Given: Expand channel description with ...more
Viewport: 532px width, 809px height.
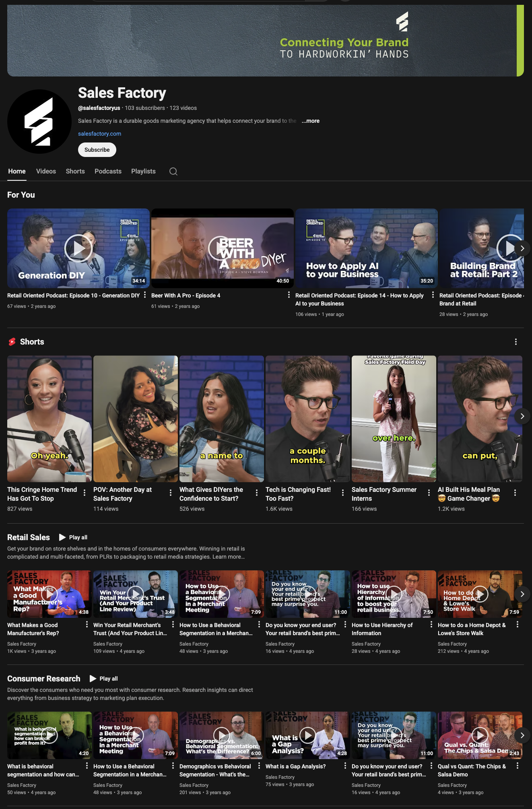Looking at the screenshot, I should (x=311, y=121).
